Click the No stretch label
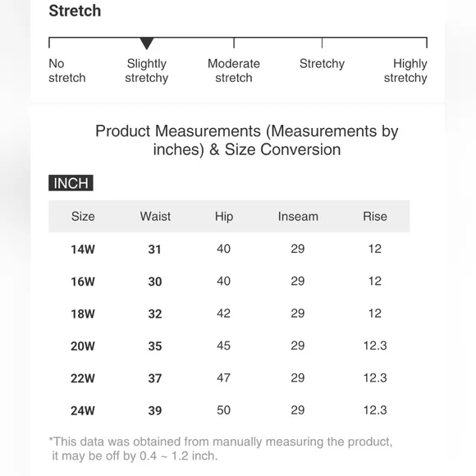This screenshot has height=476, width=476. pos(67,71)
